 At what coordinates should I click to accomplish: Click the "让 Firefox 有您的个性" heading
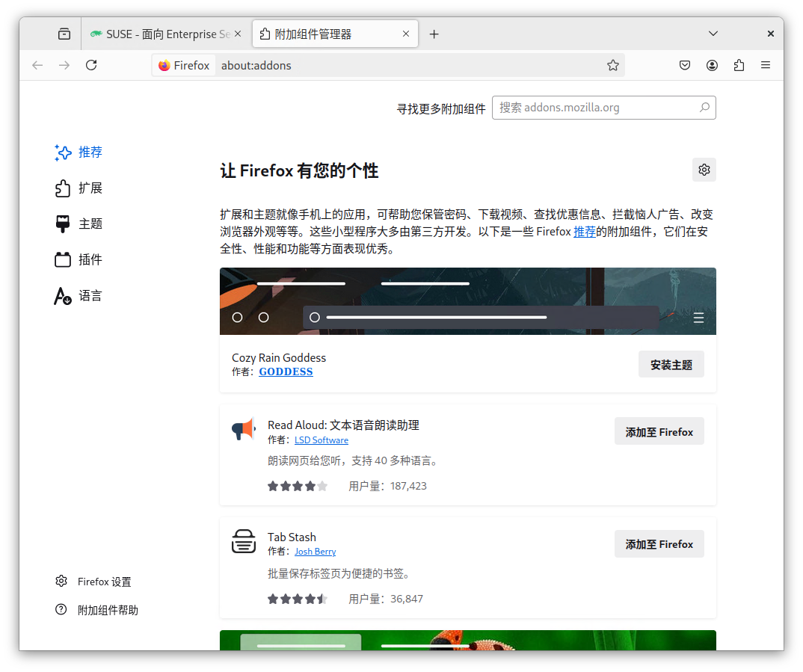(x=299, y=170)
